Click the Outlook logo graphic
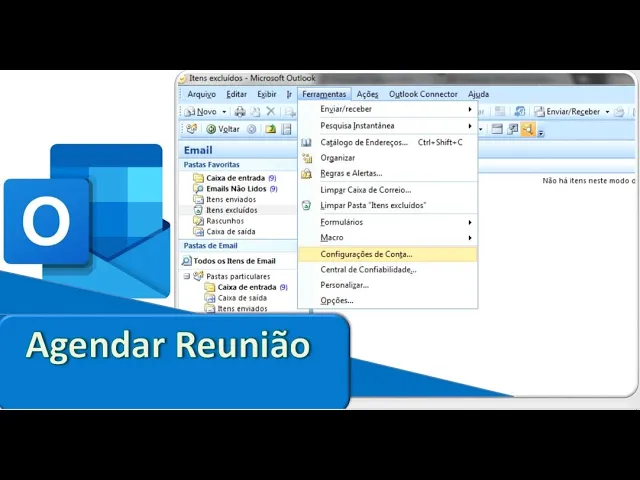Screen dimensions: 640x480 [x=87, y=220]
